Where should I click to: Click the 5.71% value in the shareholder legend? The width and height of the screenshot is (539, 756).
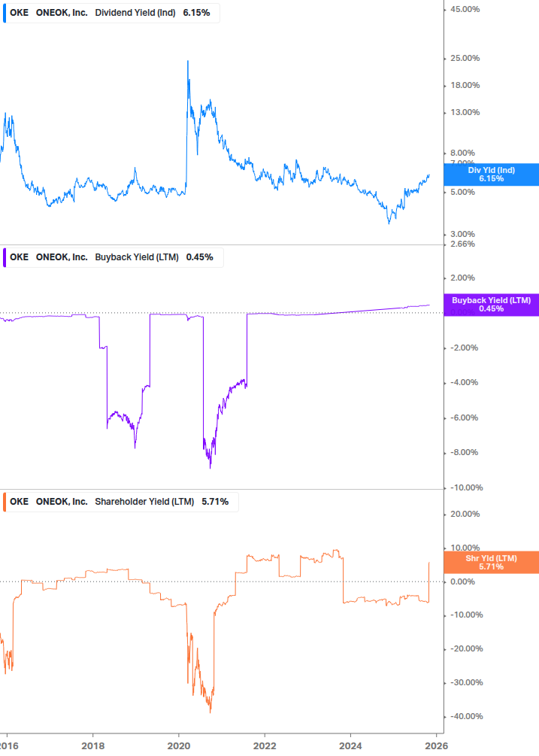click(x=215, y=502)
